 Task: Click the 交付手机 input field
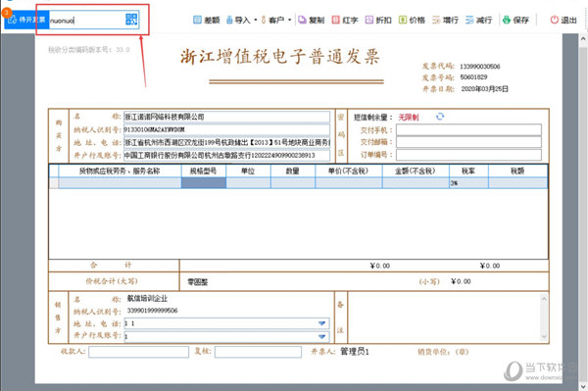tap(468, 129)
